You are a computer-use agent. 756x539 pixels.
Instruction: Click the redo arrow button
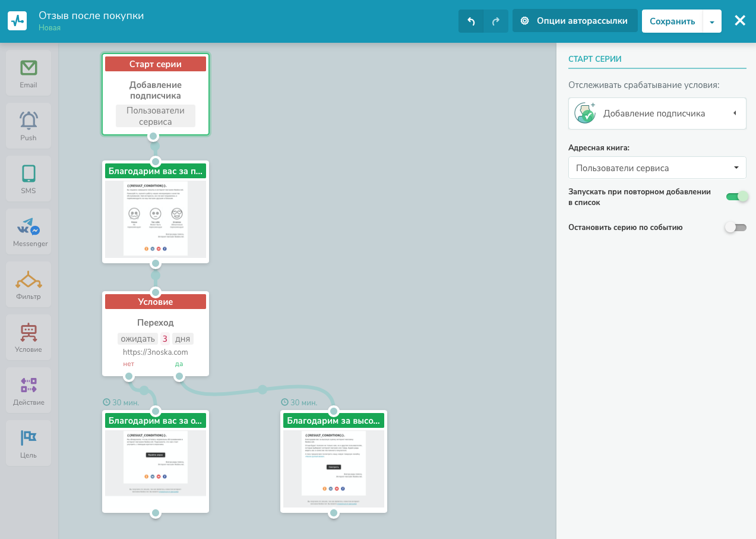(496, 21)
